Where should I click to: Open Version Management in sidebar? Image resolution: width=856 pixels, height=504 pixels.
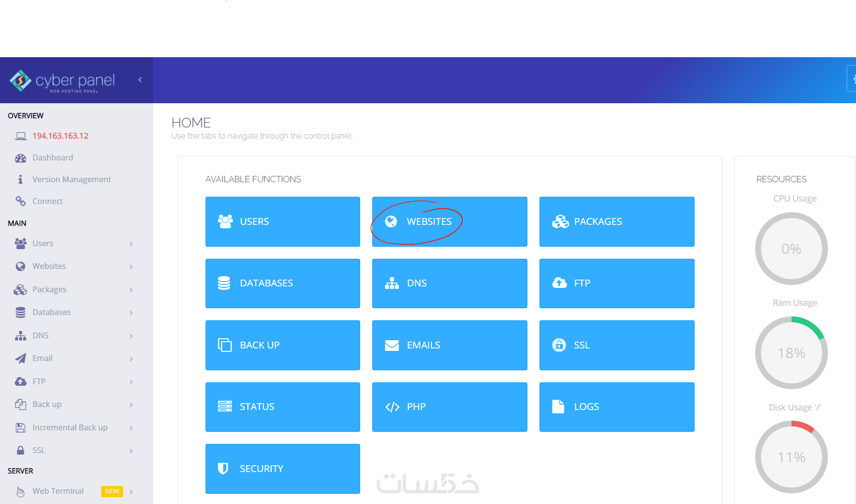pyautogui.click(x=72, y=179)
